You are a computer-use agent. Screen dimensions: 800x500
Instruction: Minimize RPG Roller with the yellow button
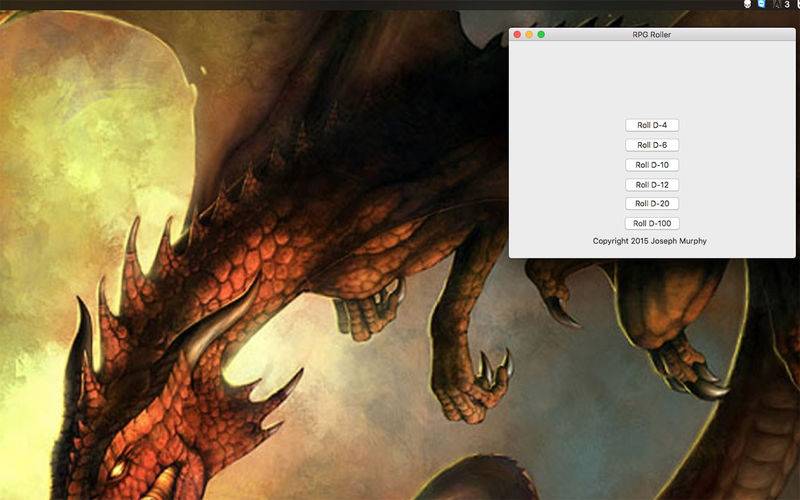point(529,35)
